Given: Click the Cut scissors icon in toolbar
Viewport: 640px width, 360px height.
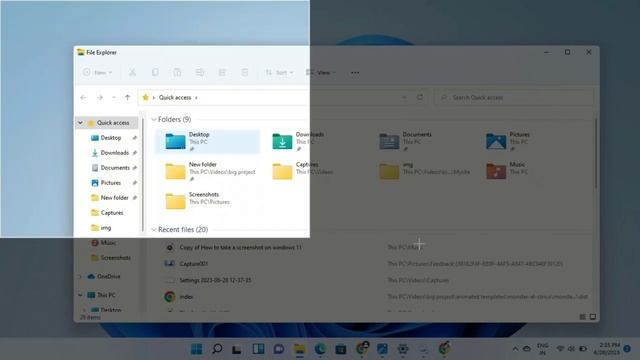Looking at the screenshot, I should (x=132, y=73).
